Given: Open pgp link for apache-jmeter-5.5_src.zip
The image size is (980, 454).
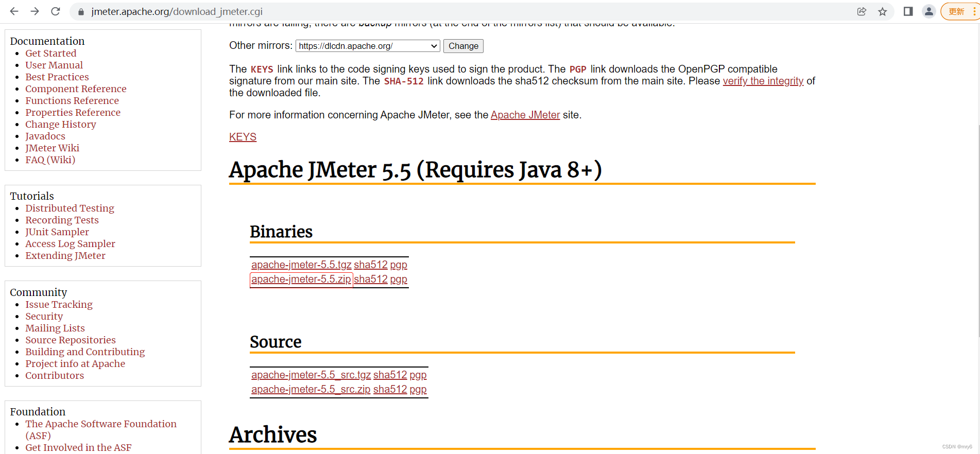Looking at the screenshot, I should coord(418,389).
